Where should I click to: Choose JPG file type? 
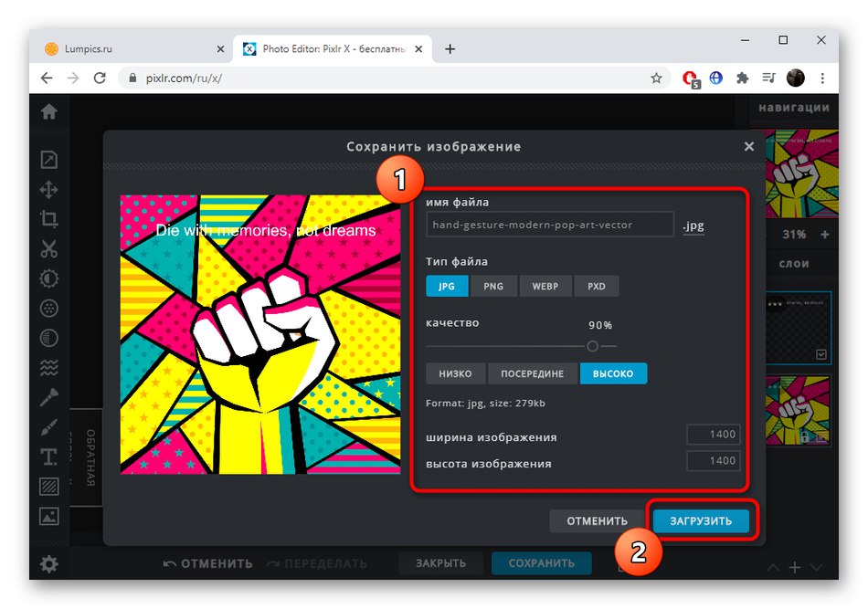pos(447,286)
